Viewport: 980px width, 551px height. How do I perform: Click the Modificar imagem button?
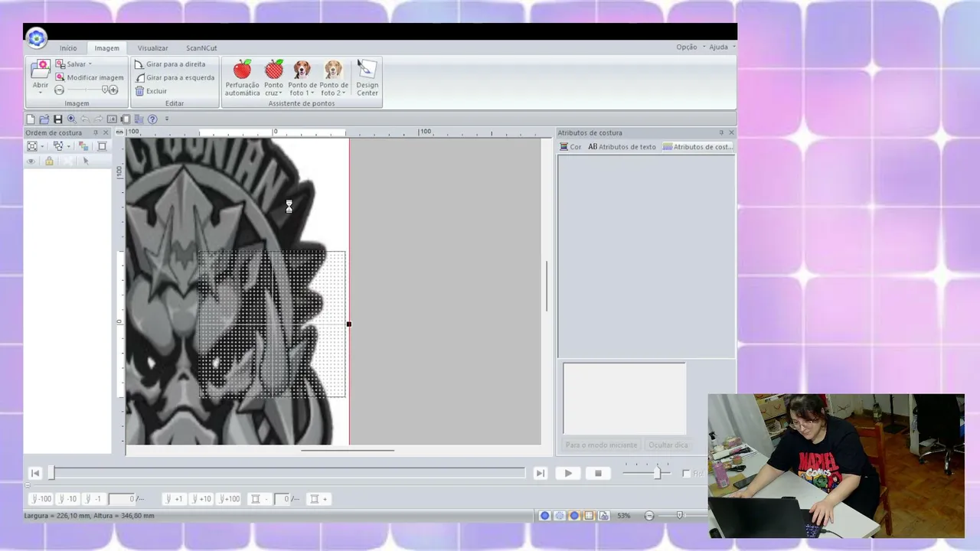pos(89,77)
